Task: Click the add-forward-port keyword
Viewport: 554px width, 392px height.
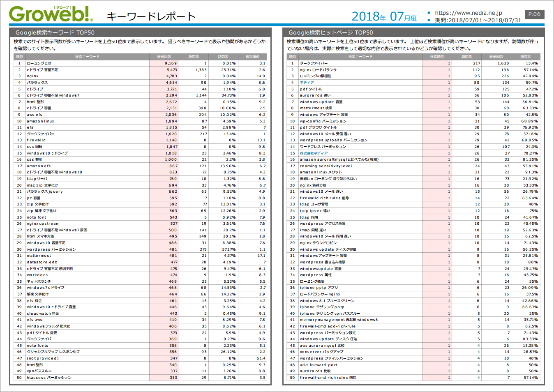Action: [319, 365]
